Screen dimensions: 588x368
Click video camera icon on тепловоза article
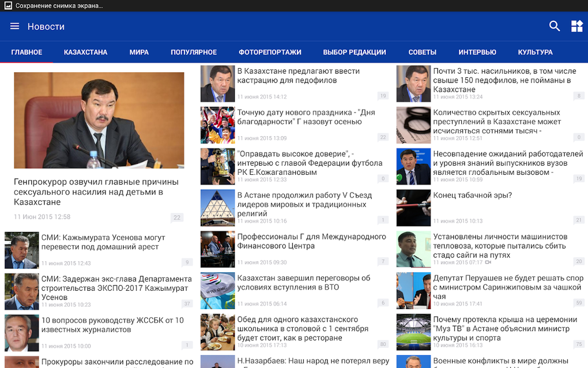(488, 262)
